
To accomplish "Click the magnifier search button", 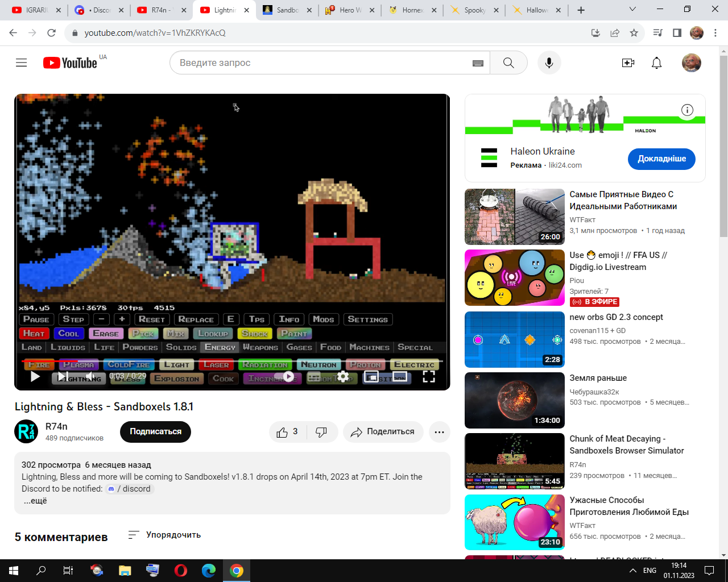I will click(x=508, y=63).
